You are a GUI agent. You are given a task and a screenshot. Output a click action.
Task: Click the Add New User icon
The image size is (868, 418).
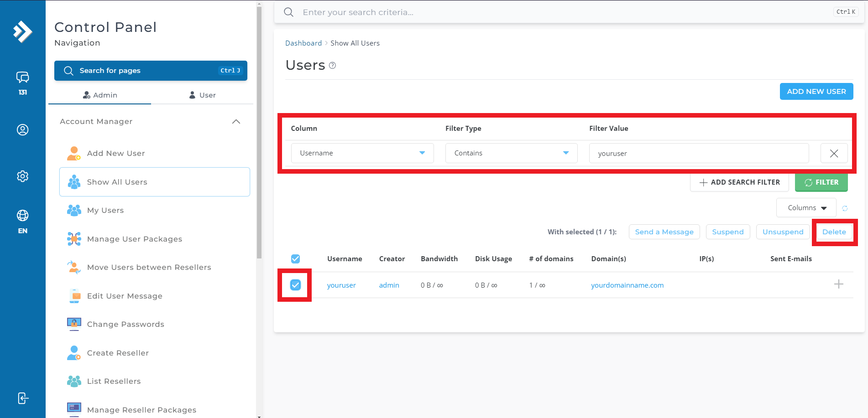pyautogui.click(x=73, y=153)
